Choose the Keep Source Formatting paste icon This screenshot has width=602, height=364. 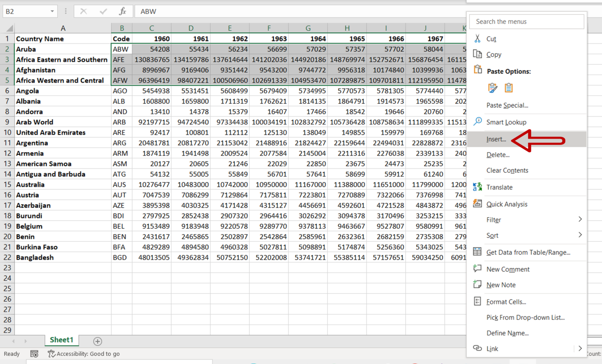pos(493,87)
